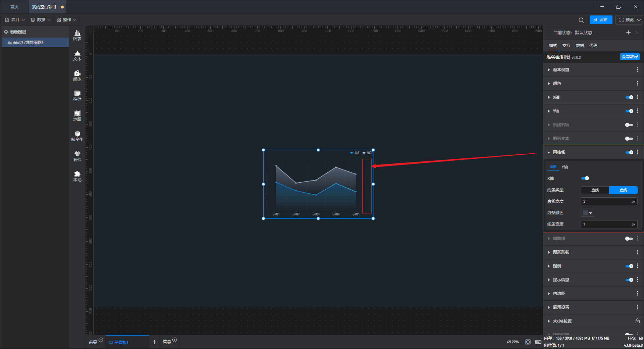This screenshot has height=349, width=644.
Task: Expand the 颜色 section
Action: [549, 84]
